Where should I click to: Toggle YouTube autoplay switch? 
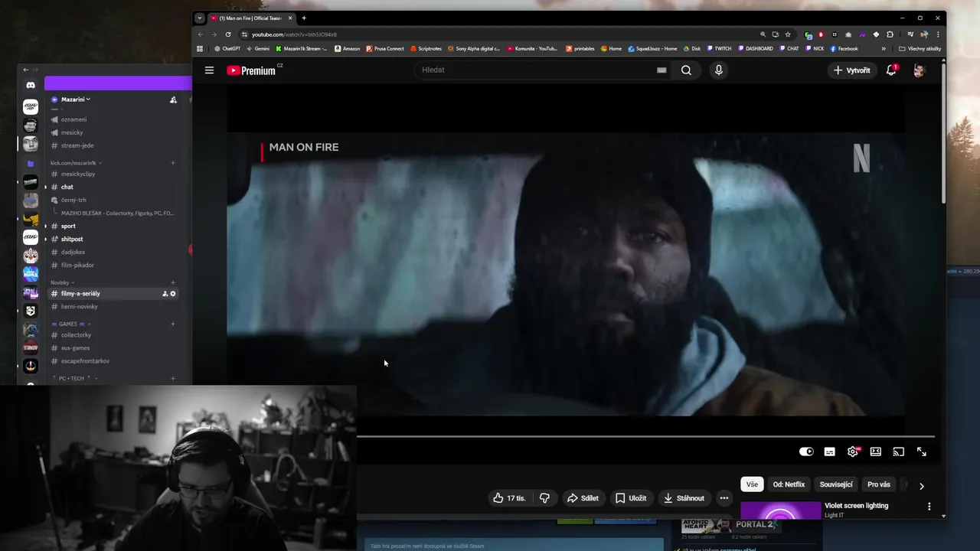click(x=806, y=452)
